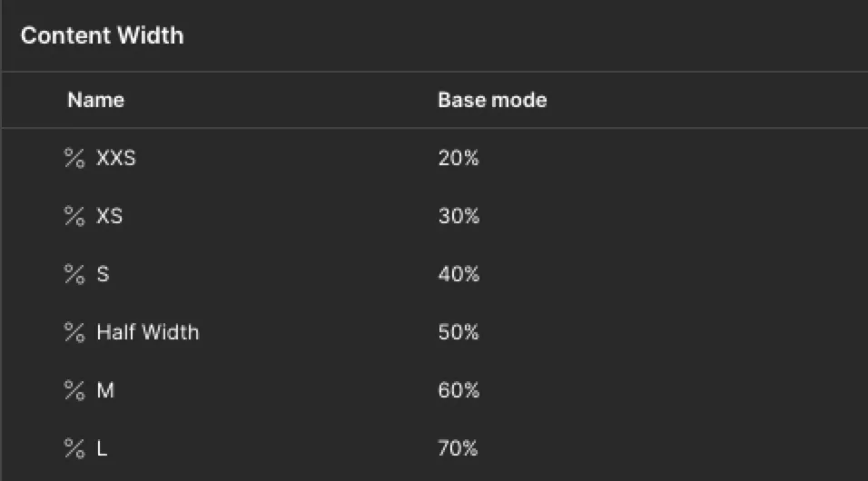Edit the 70% value for L
Screen dimensions: 868x481
click(458, 449)
